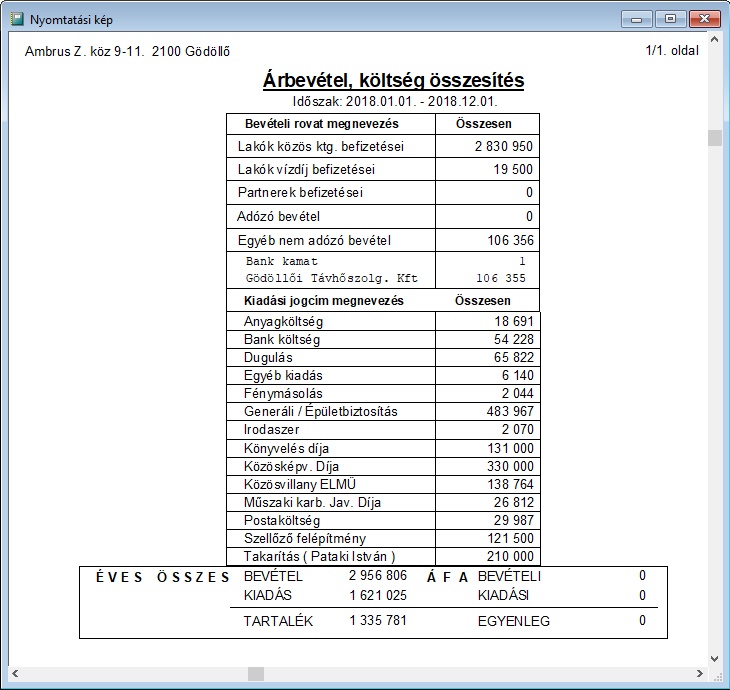Click the value 2 830 950
The image size is (730, 690).
pos(503,146)
